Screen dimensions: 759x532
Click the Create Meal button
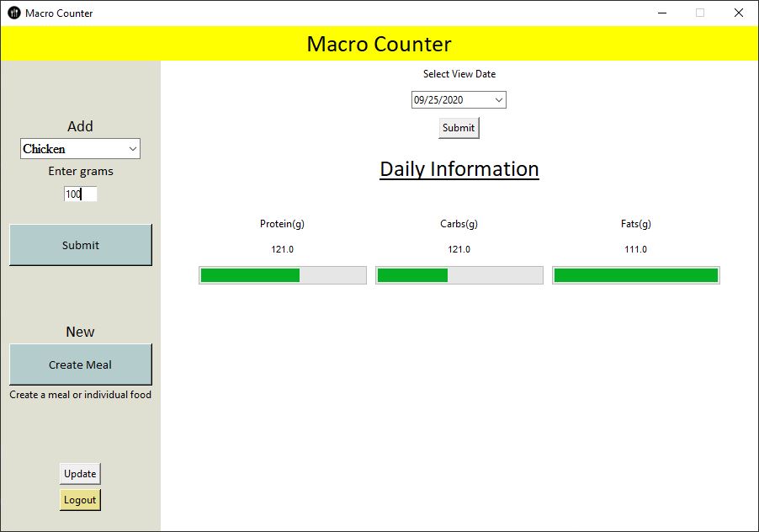[x=80, y=364]
